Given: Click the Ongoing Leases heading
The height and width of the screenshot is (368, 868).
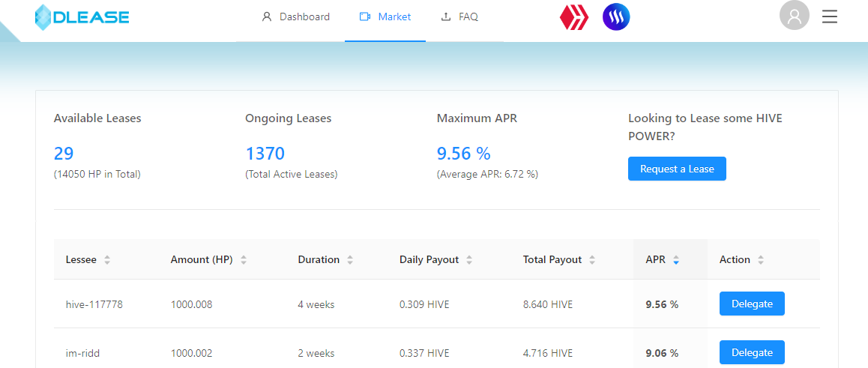Looking at the screenshot, I should coord(289,118).
